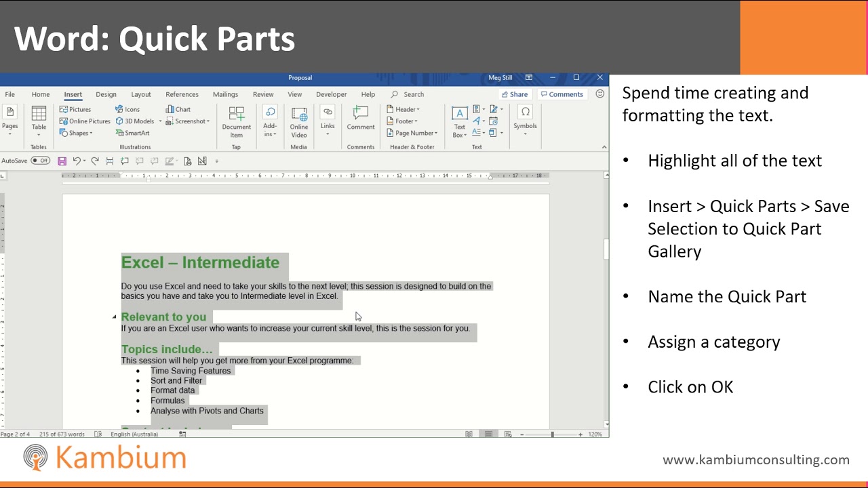Open the Help tab
Image resolution: width=868 pixels, height=488 pixels.
tap(368, 94)
